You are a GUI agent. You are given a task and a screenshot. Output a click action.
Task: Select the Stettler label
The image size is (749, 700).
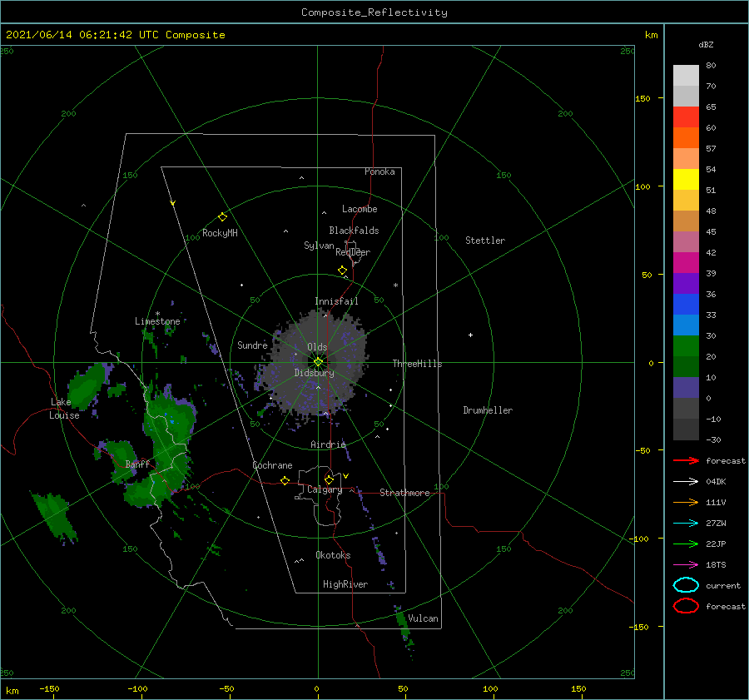point(485,241)
